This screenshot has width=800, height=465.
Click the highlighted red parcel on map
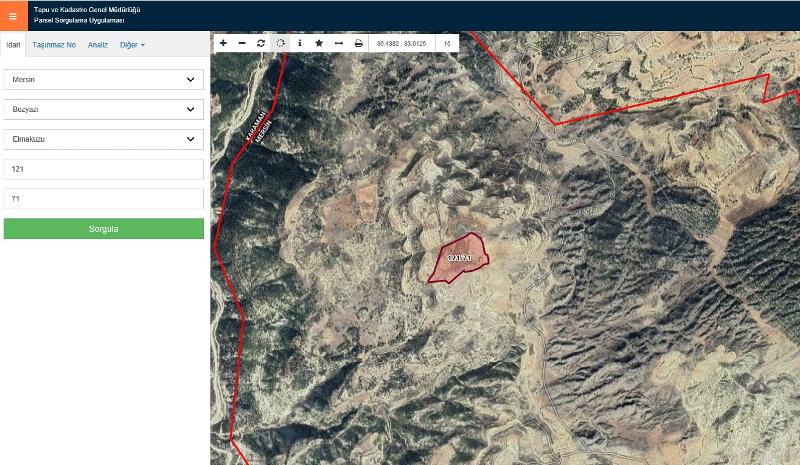[458, 258]
